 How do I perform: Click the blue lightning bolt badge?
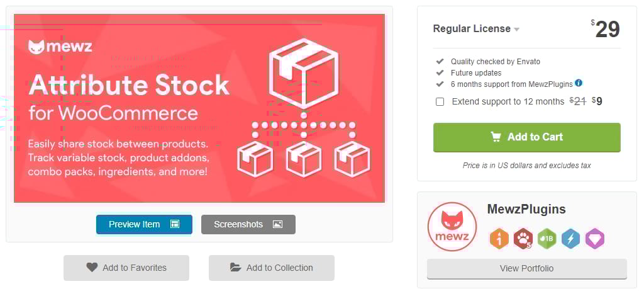570,239
